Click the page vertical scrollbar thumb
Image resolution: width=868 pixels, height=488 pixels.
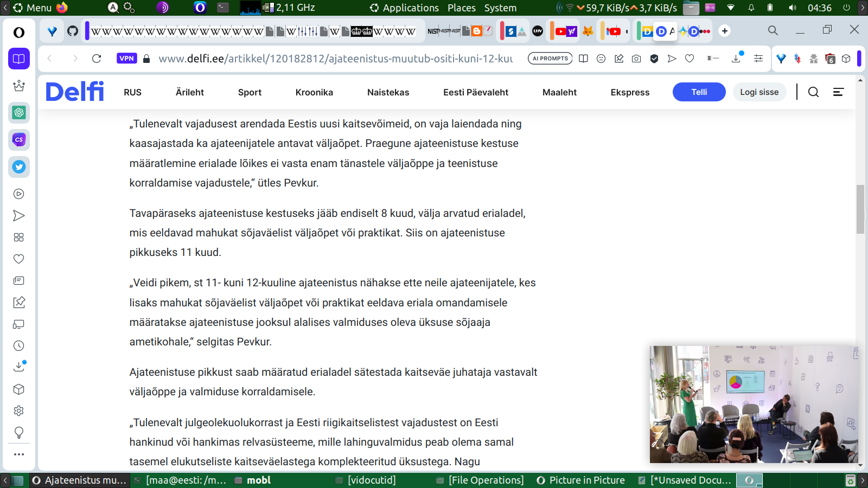point(860,209)
